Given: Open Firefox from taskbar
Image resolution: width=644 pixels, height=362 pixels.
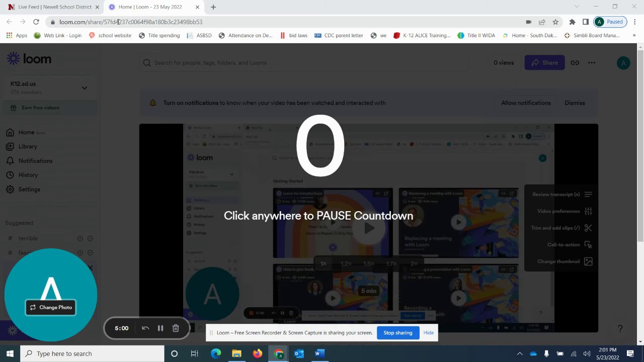Looking at the screenshot, I should click(258, 353).
